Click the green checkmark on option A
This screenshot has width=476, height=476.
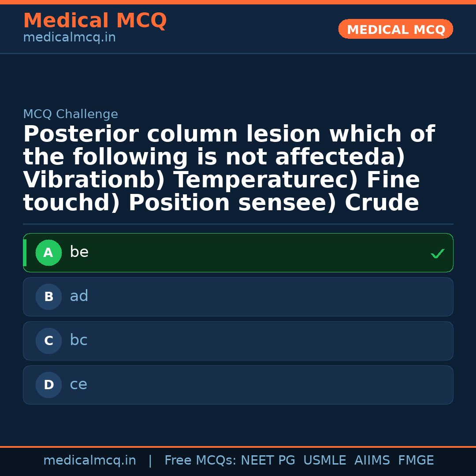coord(437,253)
